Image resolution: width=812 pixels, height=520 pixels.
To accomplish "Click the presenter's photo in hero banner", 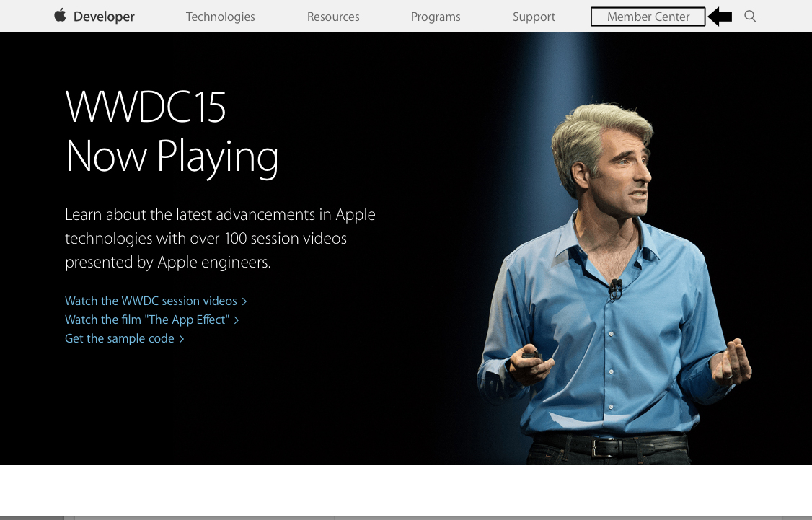I will click(614, 282).
